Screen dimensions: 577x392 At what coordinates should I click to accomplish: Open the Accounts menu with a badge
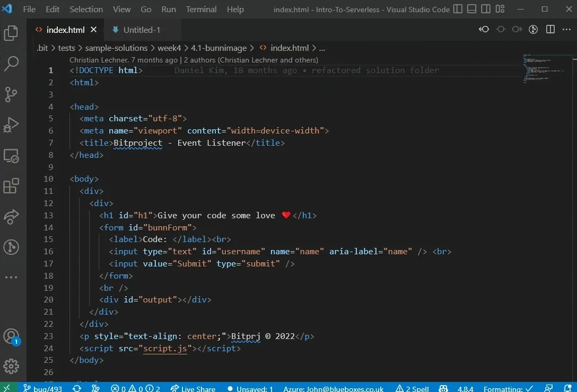pyautogui.click(x=11, y=336)
